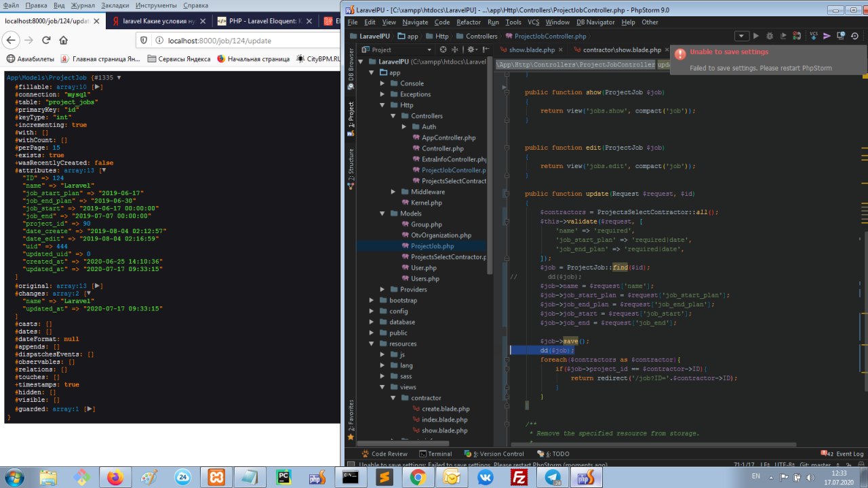This screenshot has width=868, height=488.
Task: Expand #guarded array:1 in dump
Action: pos(90,409)
